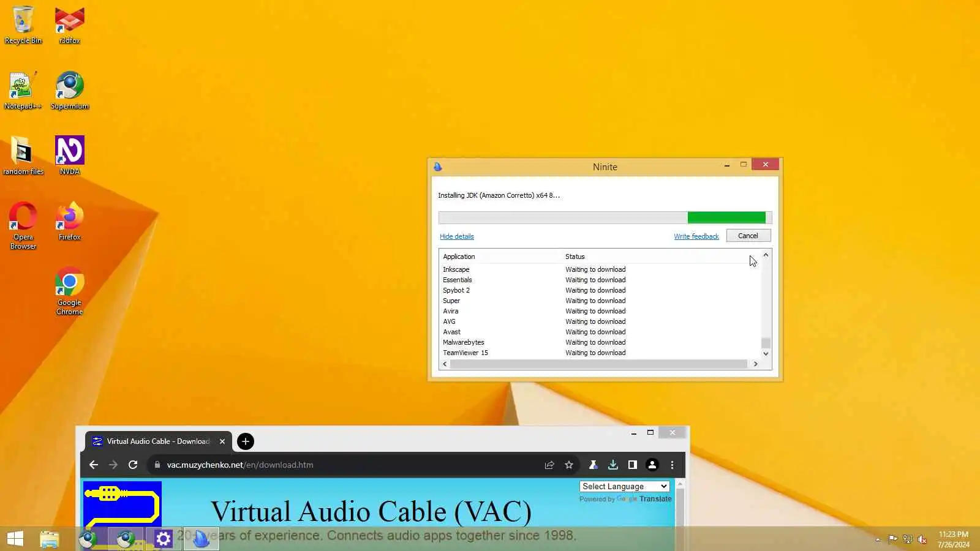
Task: Click the Ninite vertical scrollbar thumb
Action: 766,343
